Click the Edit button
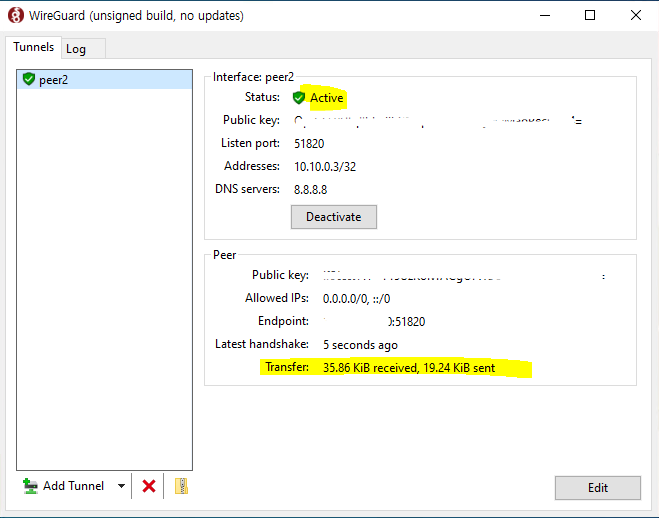 tap(598, 488)
